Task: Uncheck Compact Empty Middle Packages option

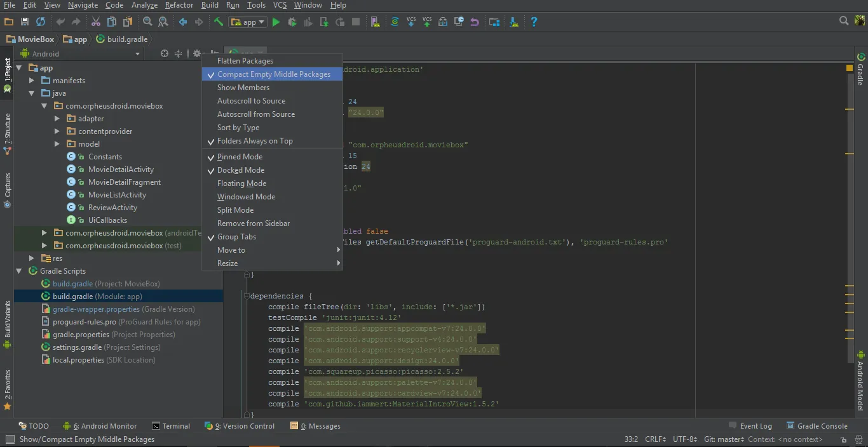Action: tap(273, 74)
